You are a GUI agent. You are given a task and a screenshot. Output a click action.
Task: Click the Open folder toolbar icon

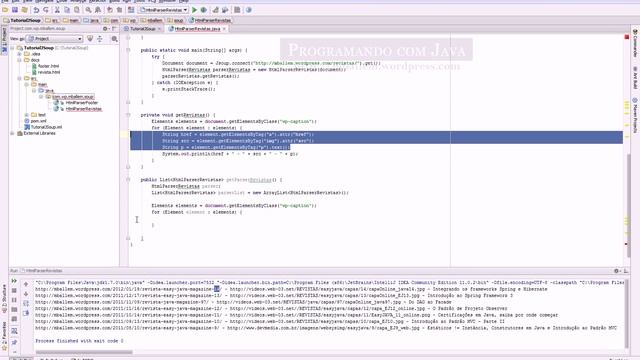tap(5, 10)
